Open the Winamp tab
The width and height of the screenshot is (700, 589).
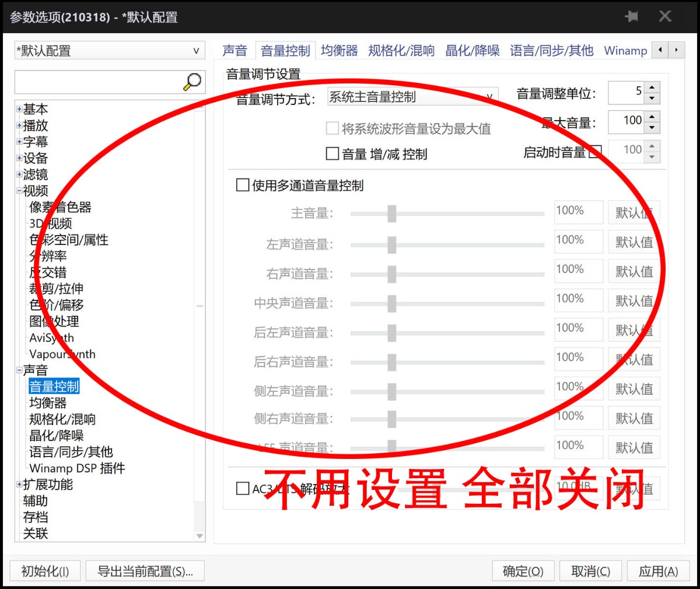tap(625, 51)
